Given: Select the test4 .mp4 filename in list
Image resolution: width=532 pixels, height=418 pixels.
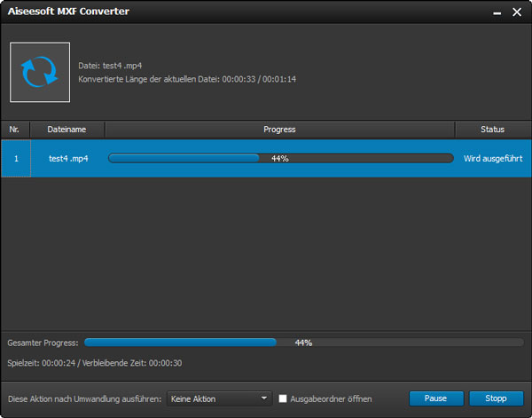Looking at the screenshot, I should coord(67,158).
